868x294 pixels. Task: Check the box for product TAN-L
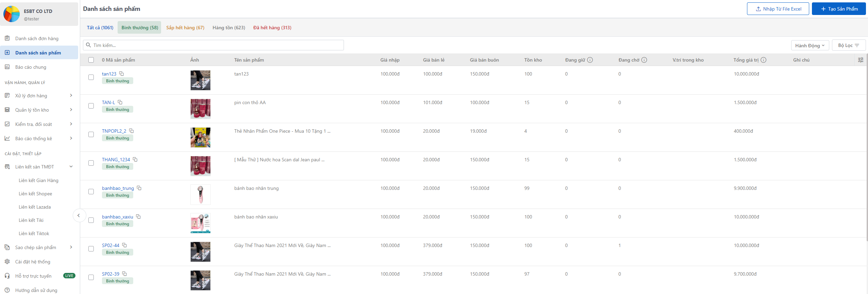pyautogui.click(x=91, y=106)
